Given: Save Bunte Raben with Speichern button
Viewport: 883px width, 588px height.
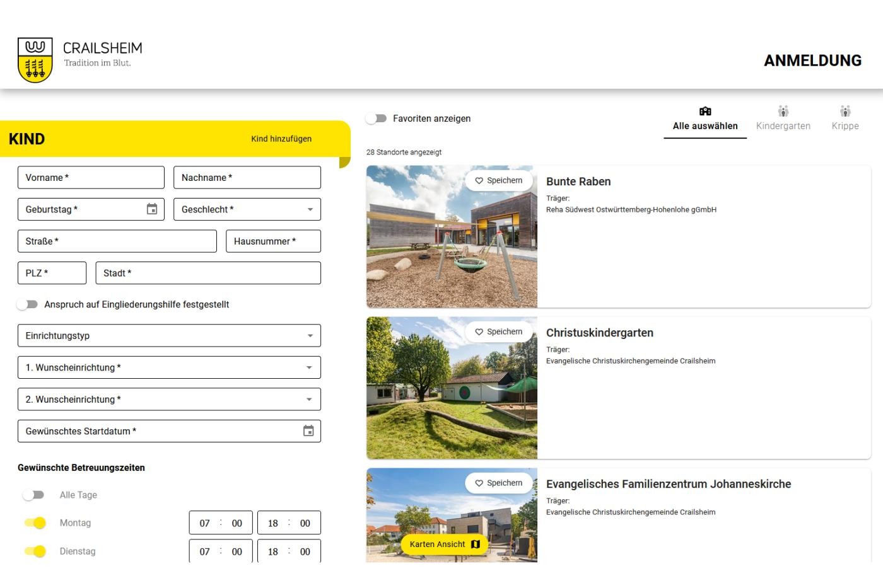Looking at the screenshot, I should point(499,181).
